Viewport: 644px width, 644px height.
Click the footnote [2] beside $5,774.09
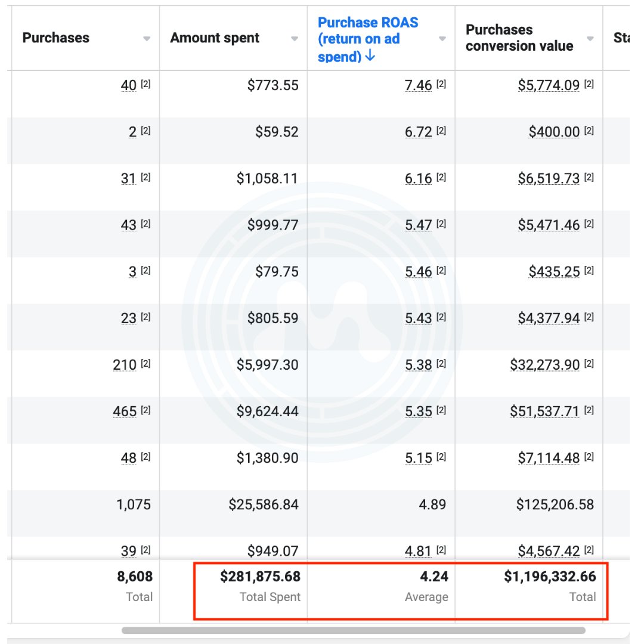(x=589, y=84)
